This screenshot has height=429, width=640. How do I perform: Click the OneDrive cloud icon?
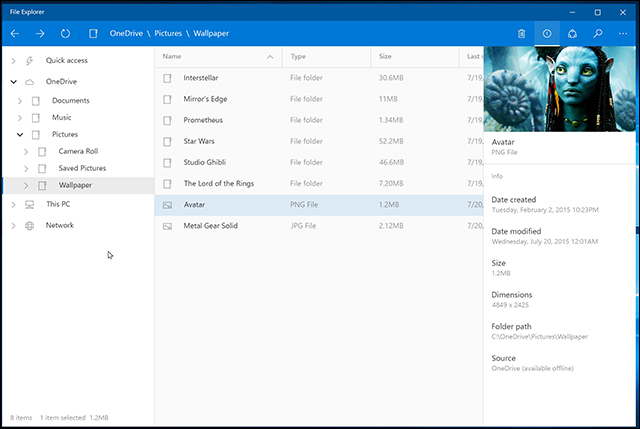click(x=29, y=82)
